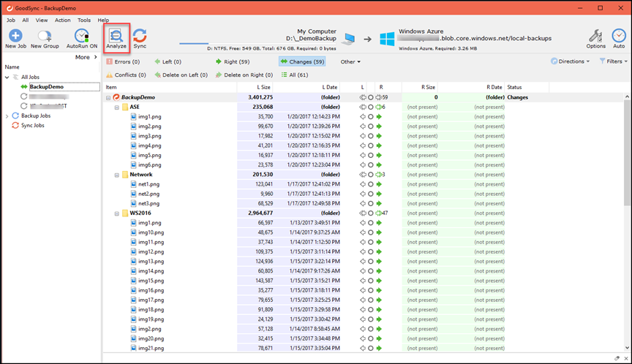Open the Filters dropdown
Screen dimensions: 632x364
(614, 61)
